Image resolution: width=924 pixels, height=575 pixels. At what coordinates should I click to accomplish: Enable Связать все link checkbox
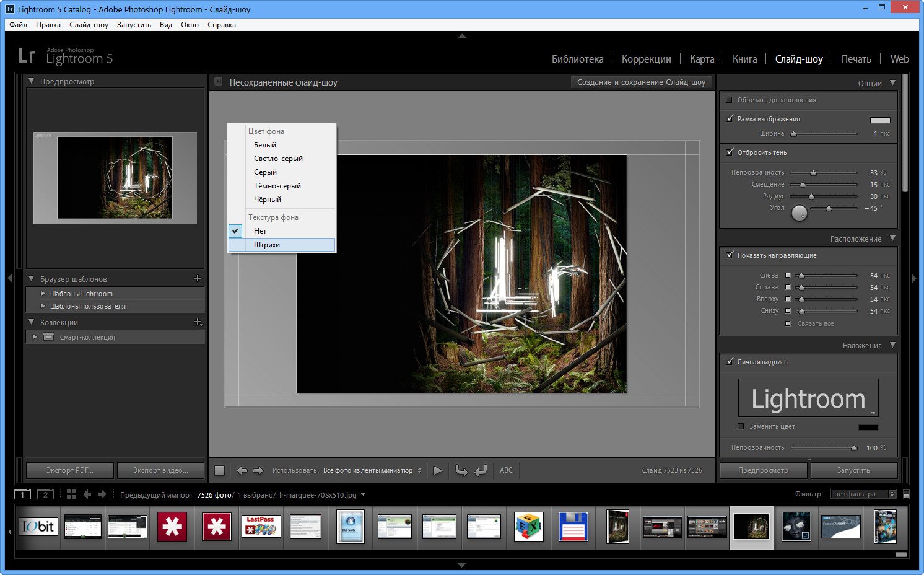(788, 323)
